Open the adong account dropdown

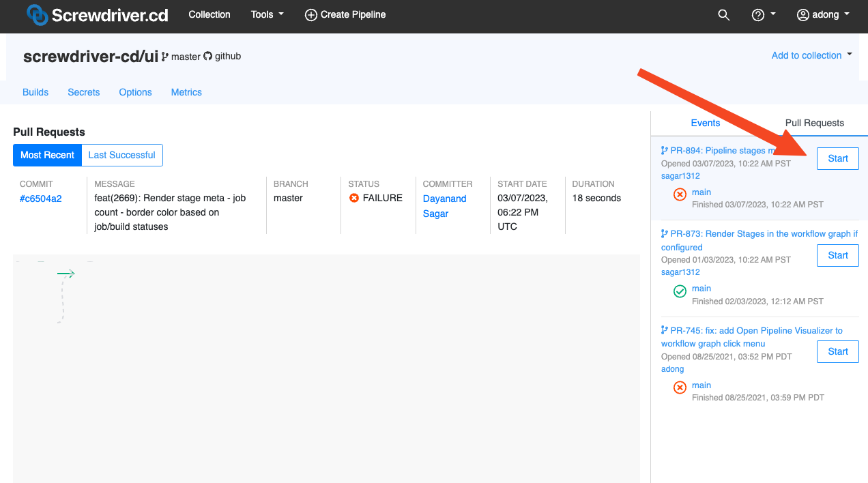pyautogui.click(x=824, y=14)
